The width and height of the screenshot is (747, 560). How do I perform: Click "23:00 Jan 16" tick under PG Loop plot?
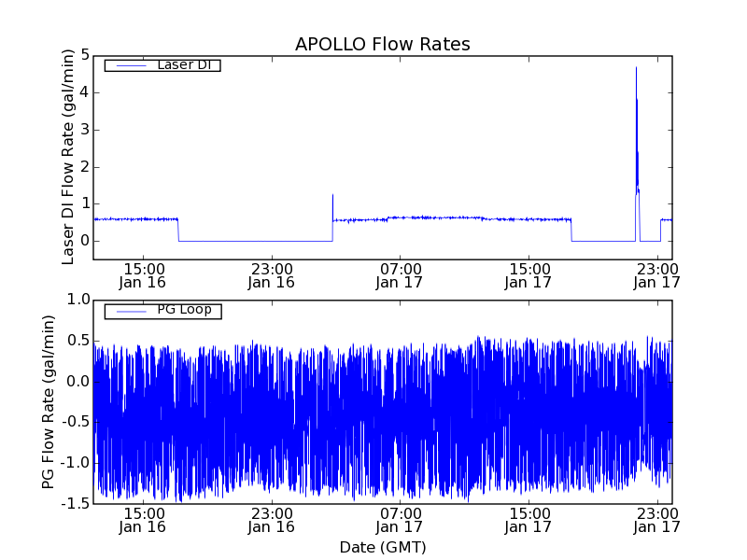[x=271, y=521]
